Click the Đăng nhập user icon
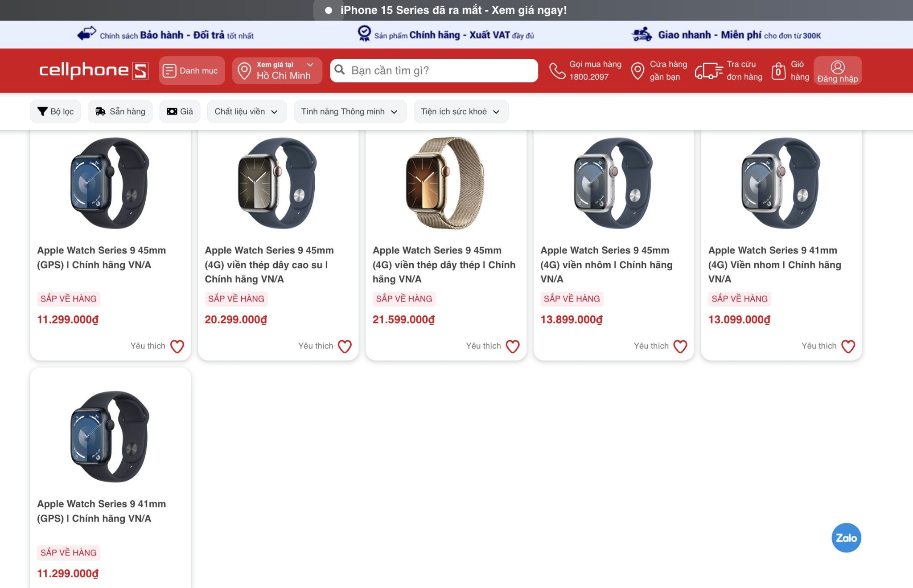The image size is (913, 588). coord(837,67)
